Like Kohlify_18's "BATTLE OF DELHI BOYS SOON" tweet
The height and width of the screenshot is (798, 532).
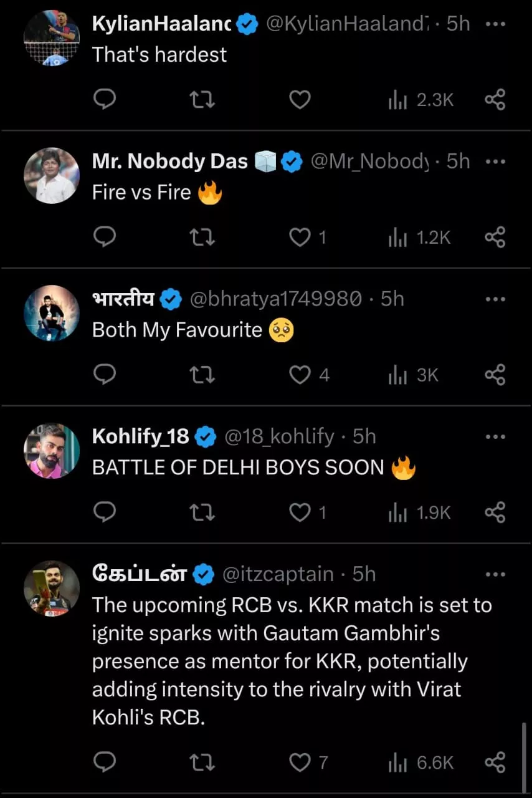[x=300, y=512]
